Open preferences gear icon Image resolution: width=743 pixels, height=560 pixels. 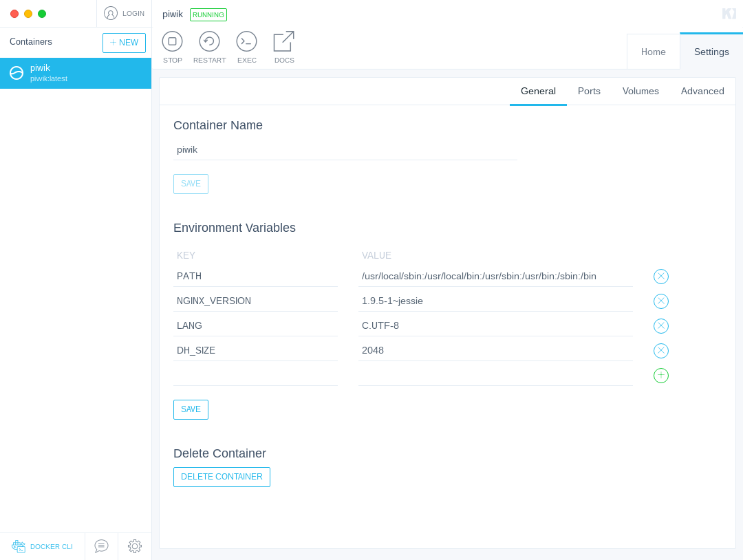(135, 546)
